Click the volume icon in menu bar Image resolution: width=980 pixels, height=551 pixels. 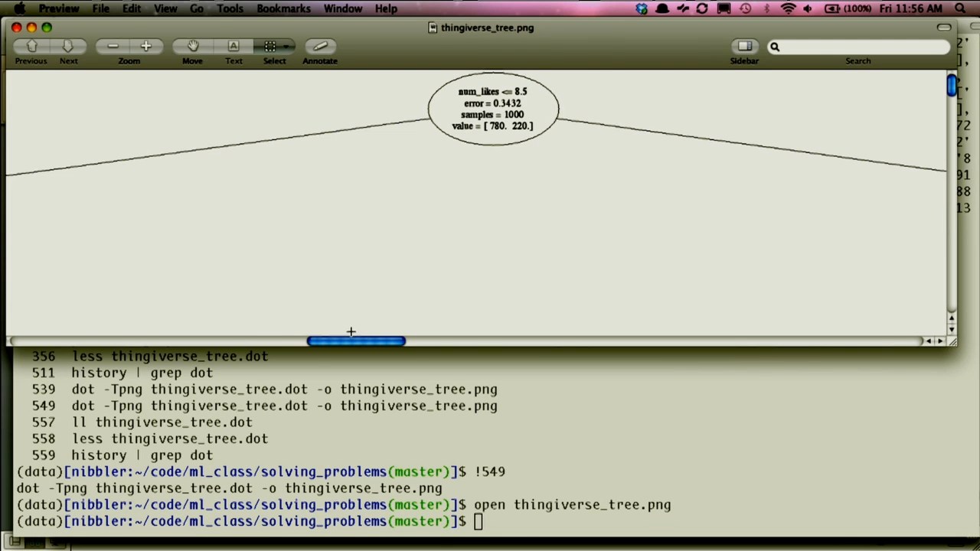[808, 8]
